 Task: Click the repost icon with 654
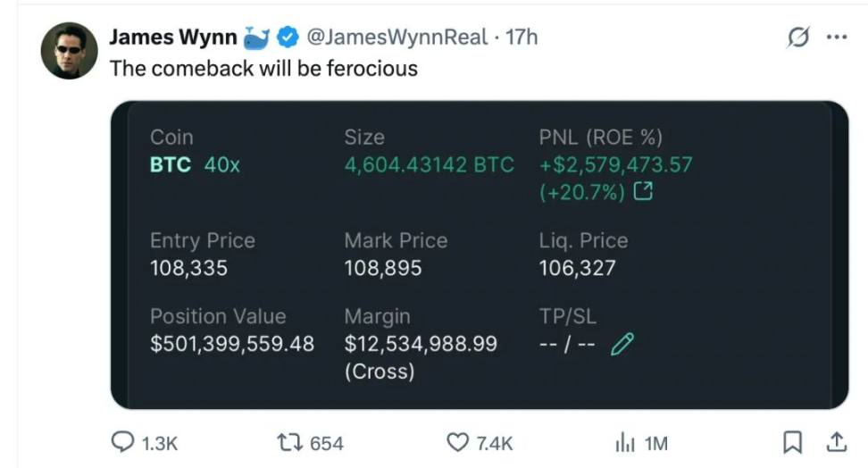[x=289, y=442]
